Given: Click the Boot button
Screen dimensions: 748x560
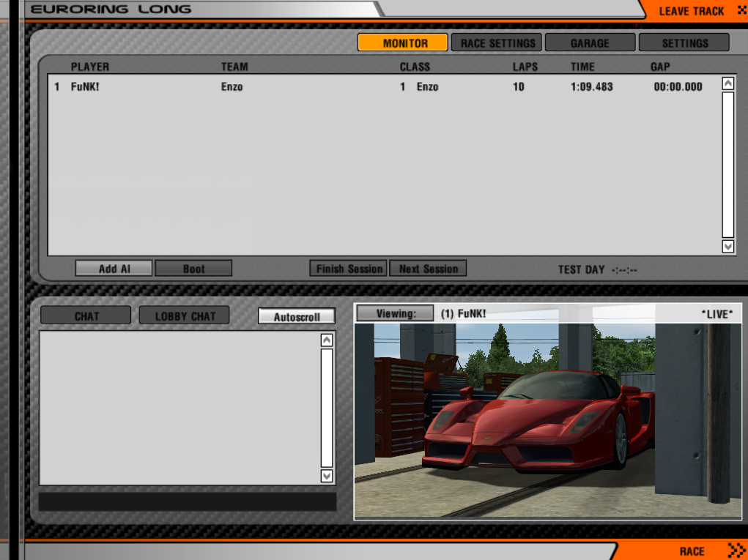Looking at the screenshot, I should point(193,269).
